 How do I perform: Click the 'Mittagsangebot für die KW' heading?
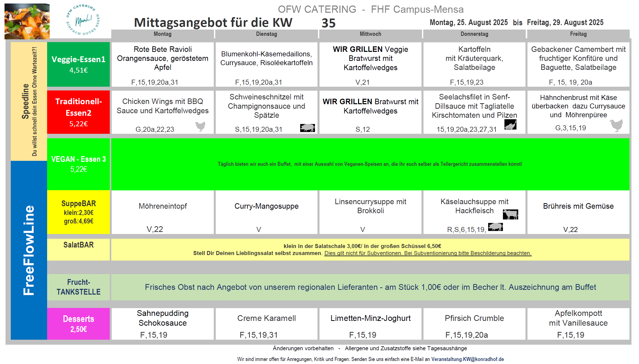[213, 23]
